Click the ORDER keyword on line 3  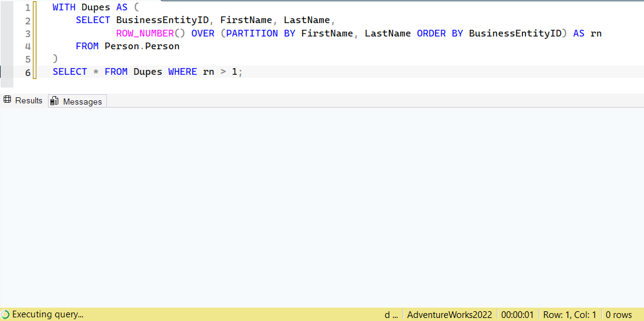click(x=431, y=33)
